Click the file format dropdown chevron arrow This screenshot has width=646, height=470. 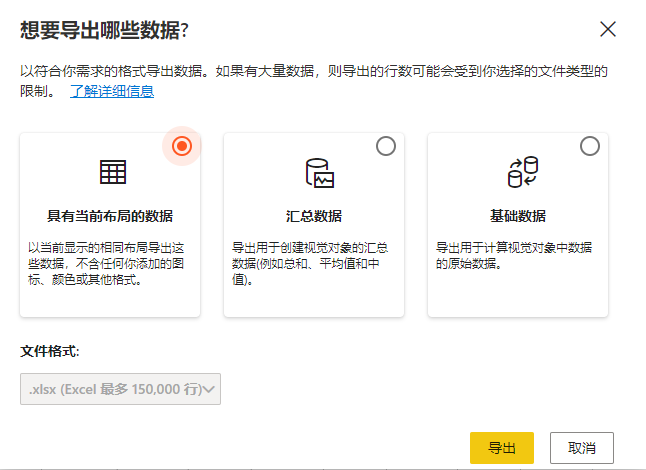210,389
